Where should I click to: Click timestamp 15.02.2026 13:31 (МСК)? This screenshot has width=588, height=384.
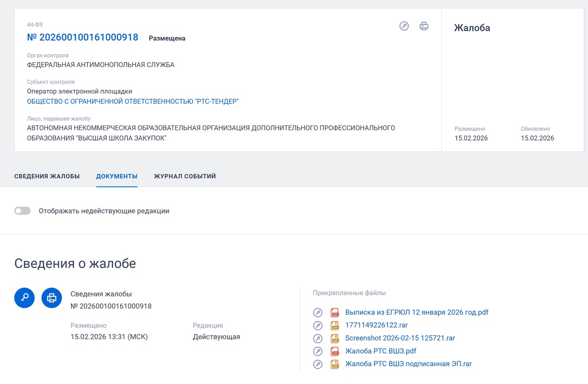click(109, 337)
